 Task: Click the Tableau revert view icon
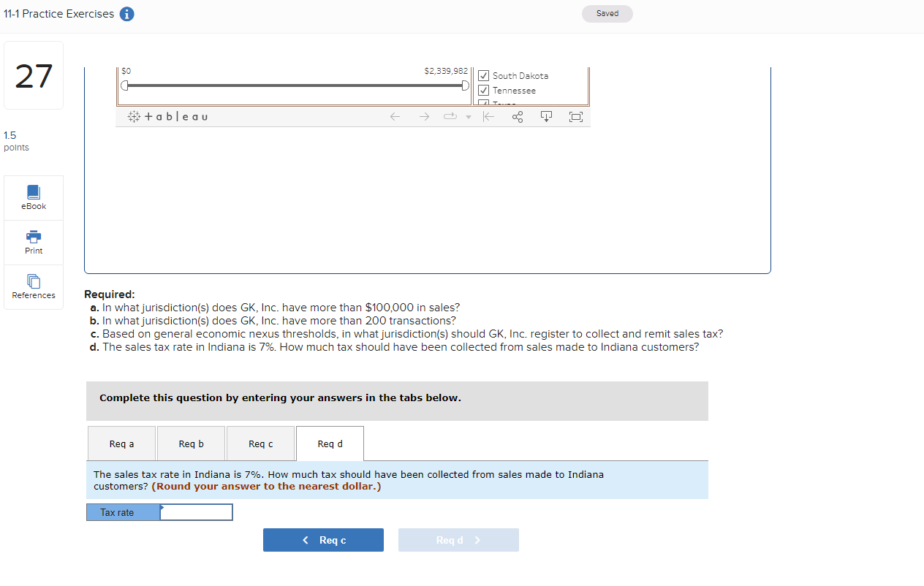(488, 116)
